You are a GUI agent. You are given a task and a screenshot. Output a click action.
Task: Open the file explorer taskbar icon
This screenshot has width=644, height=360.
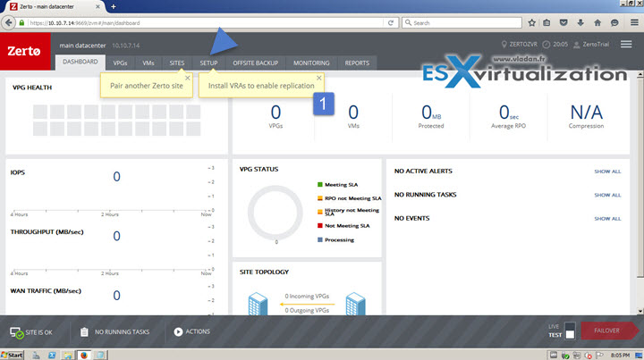point(68,355)
